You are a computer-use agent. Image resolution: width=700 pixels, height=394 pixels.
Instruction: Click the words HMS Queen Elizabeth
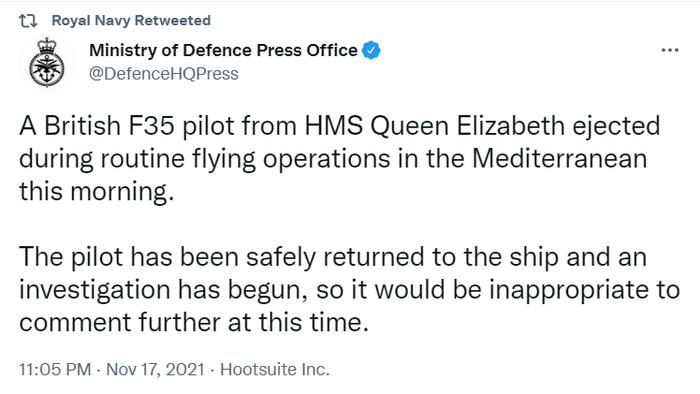(434, 126)
